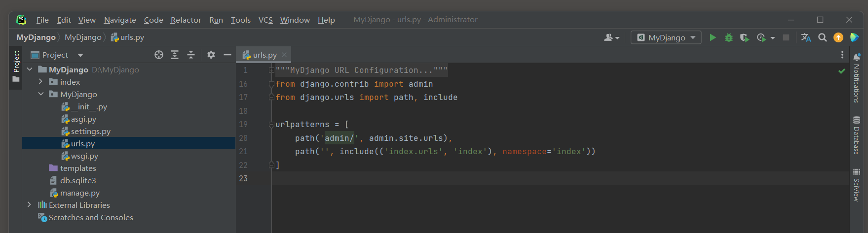Screen dimensions: 868x233
Task: Select settings.py in project tree
Action: pos(85,131)
